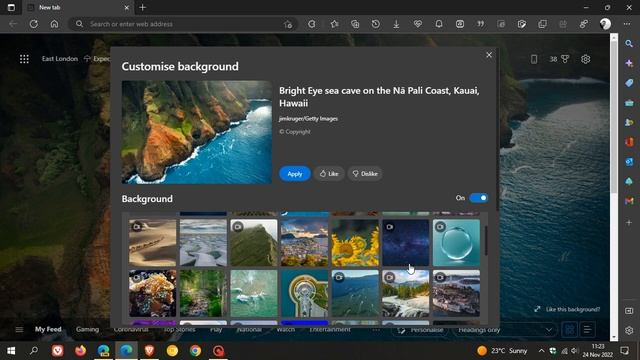Choose the forest path background thumbnail
This screenshot has width=640, height=360.
click(x=203, y=293)
